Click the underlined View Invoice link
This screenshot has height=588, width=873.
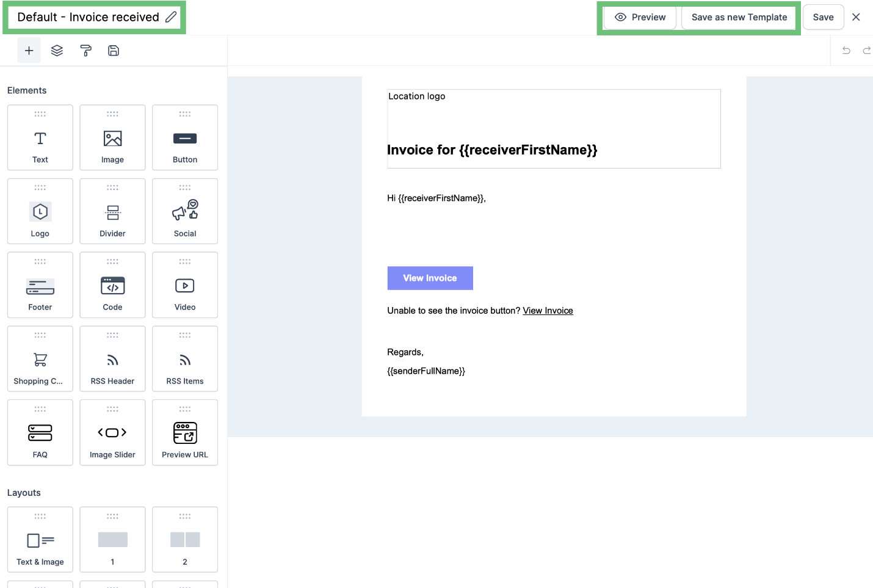pyautogui.click(x=548, y=311)
